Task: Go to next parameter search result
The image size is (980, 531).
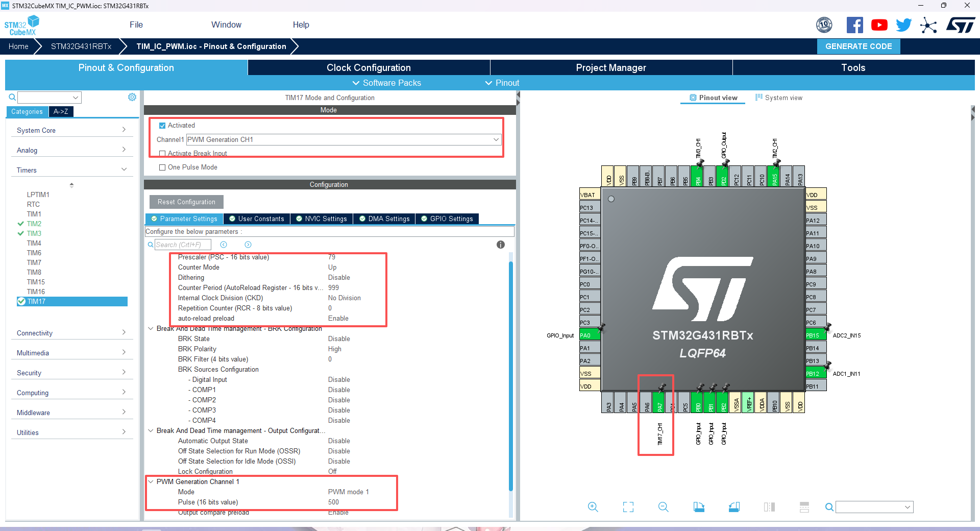Action: click(248, 245)
